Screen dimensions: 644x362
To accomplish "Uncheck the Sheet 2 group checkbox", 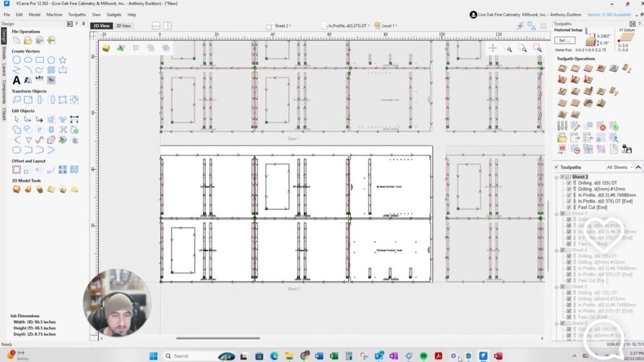I will pyautogui.click(x=562, y=177).
